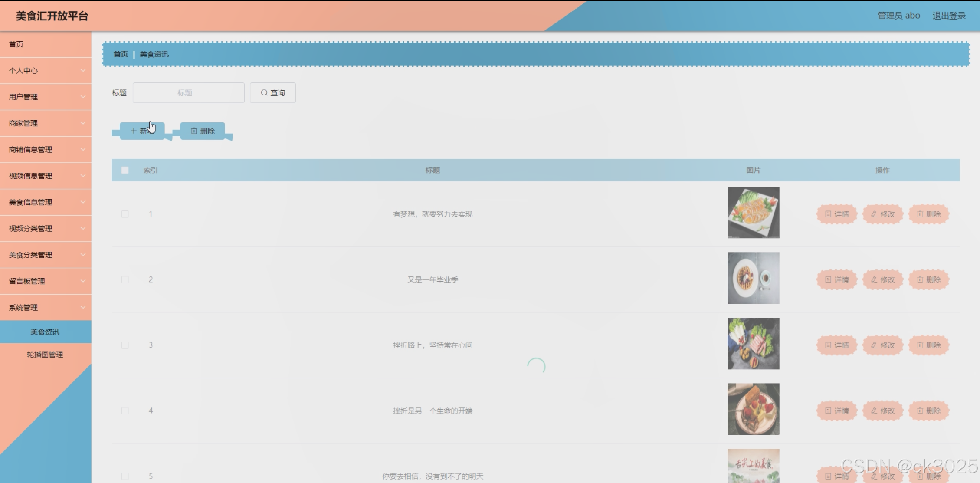Click 首页 in the breadcrumb
The height and width of the screenshot is (483, 980).
coord(121,54)
